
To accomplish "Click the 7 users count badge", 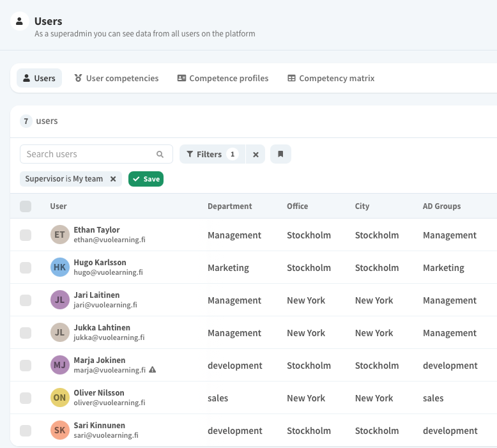I will pyautogui.click(x=26, y=121).
